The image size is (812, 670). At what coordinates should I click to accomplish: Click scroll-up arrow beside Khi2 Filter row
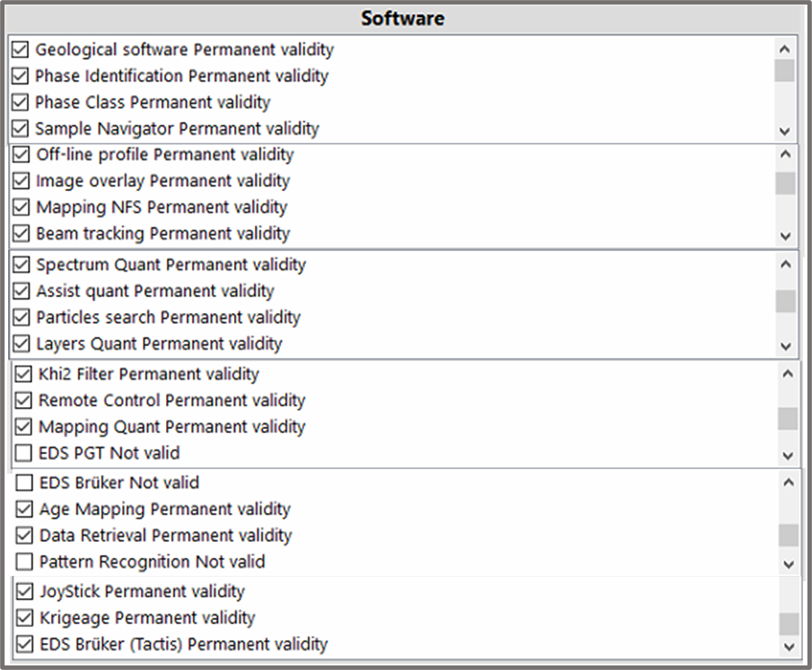pyautogui.click(x=788, y=374)
